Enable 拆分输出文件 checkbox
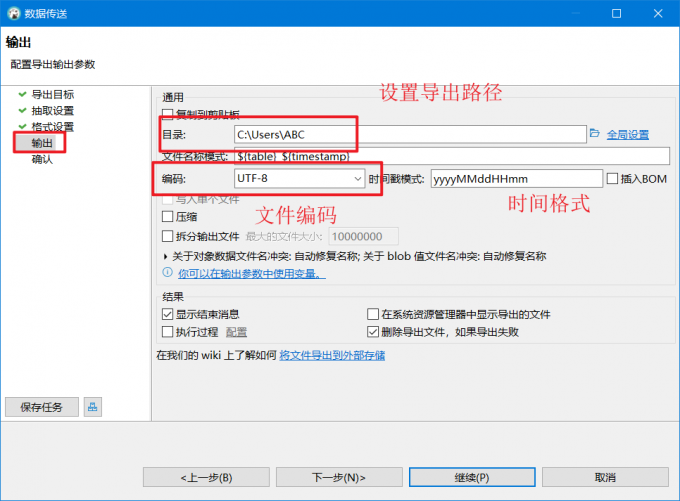This screenshot has width=680, height=501. click(168, 236)
